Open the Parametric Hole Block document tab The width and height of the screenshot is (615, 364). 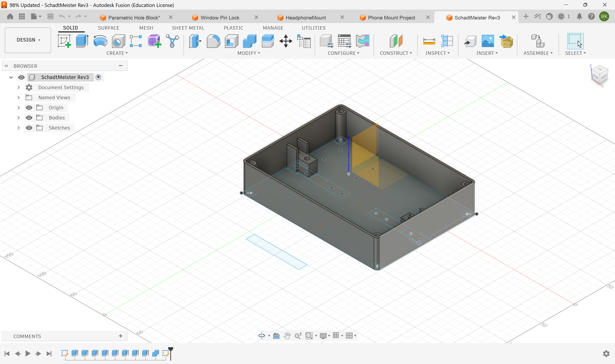click(x=134, y=18)
